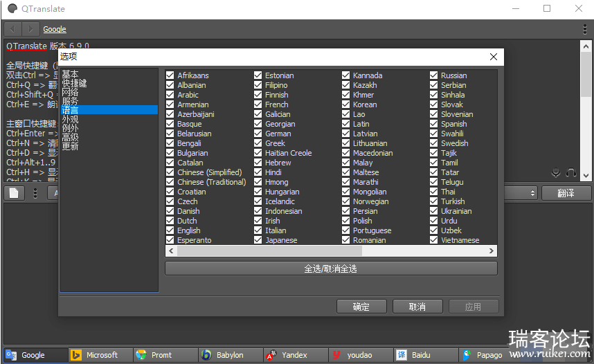Click left arrow of the language list scrollbar
Viewport: 594px width, 364px height.
click(171, 251)
